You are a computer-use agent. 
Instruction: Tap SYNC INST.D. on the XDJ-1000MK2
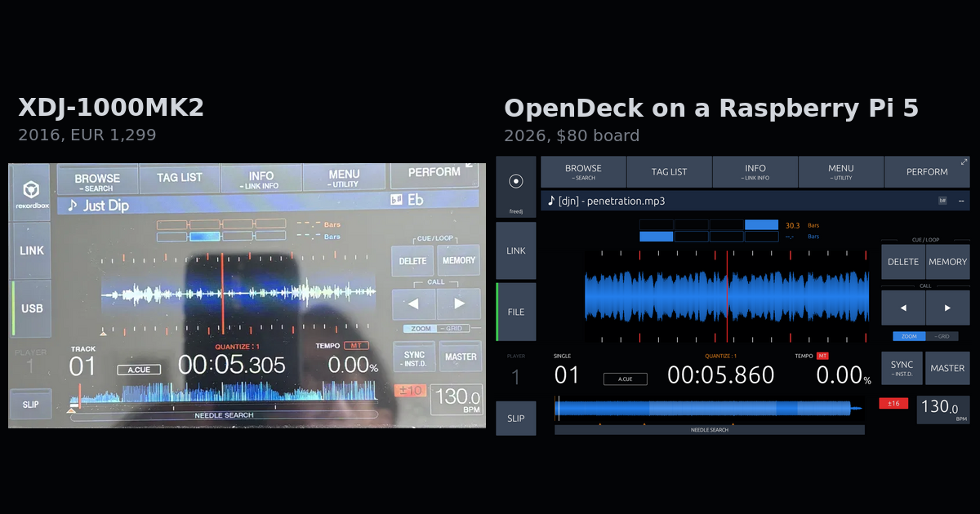(415, 357)
